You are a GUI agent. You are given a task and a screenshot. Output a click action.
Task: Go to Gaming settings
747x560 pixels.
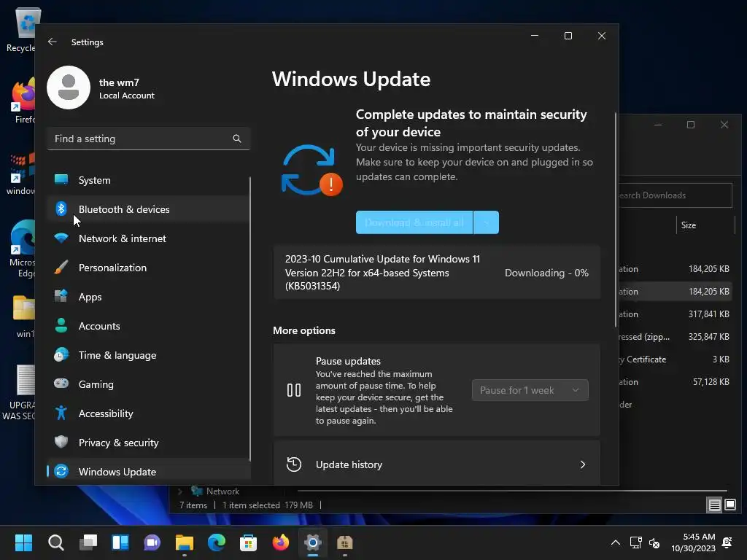tap(149, 384)
